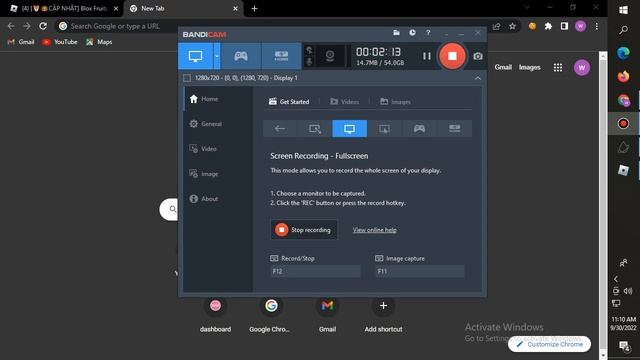
Task: Reload the Chrome page
Action: pos(43,26)
